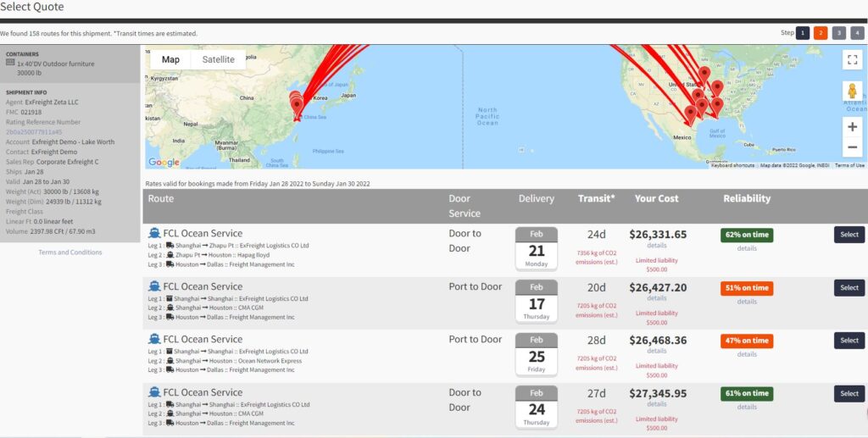This screenshot has width=868, height=438.
Task: Click ship icon of the Feb 24 route
Action: point(154,392)
